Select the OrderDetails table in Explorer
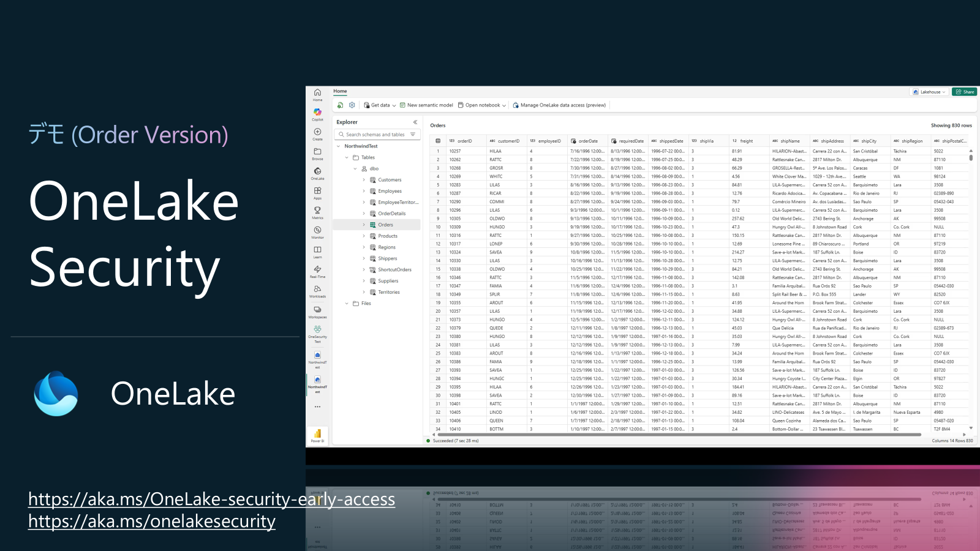The height and width of the screenshot is (551, 980). coord(392,214)
